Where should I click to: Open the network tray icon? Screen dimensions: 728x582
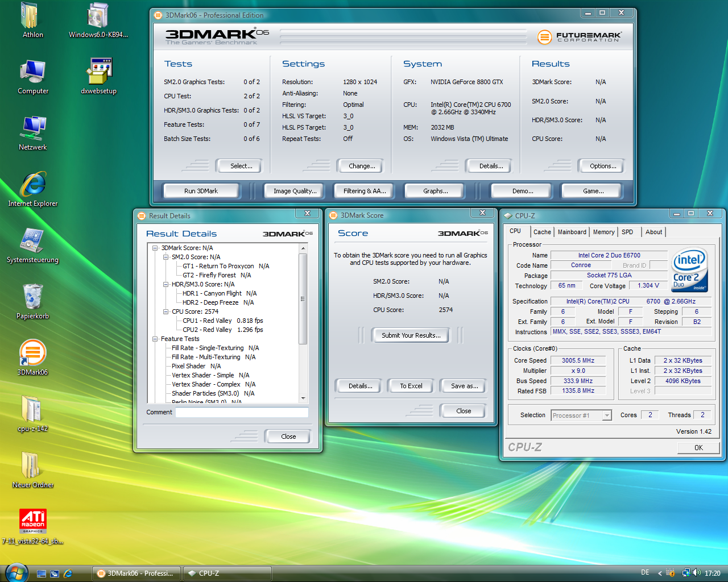(x=686, y=573)
